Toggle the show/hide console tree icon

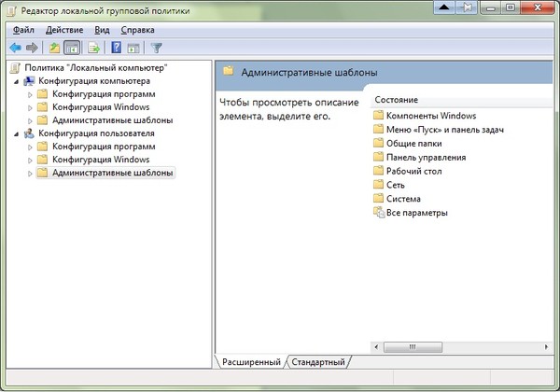point(72,48)
